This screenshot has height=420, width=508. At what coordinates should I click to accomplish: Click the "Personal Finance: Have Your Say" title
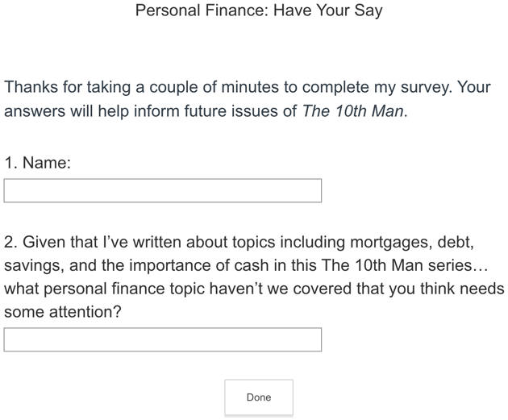[x=259, y=10]
